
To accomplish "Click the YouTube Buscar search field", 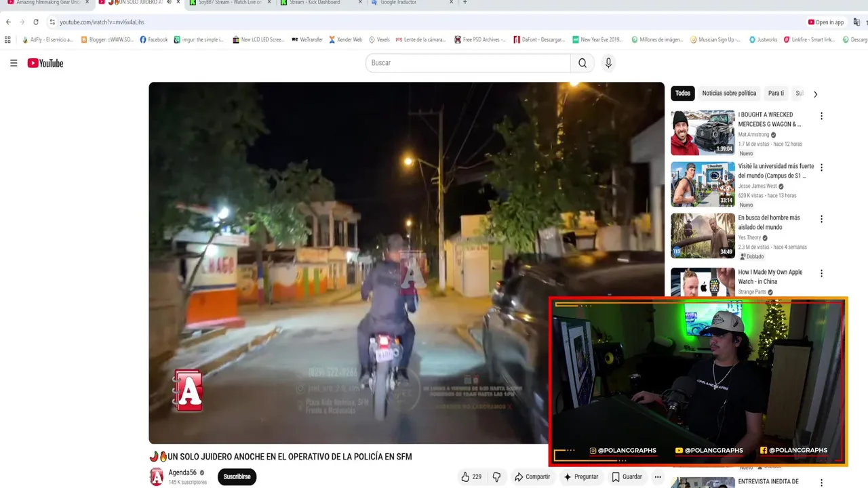I will pyautogui.click(x=468, y=63).
